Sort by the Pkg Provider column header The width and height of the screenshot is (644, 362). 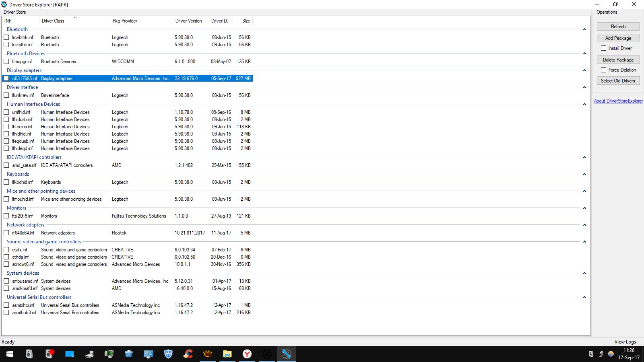click(x=141, y=21)
